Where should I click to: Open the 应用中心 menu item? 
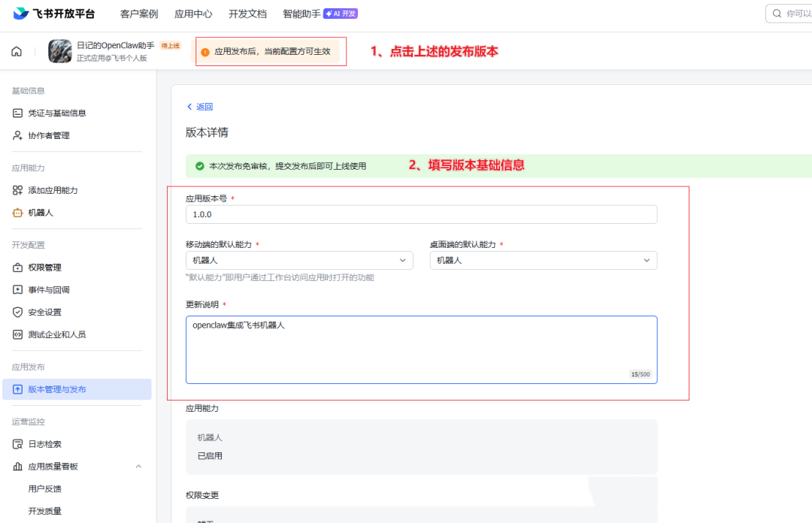[x=193, y=13]
